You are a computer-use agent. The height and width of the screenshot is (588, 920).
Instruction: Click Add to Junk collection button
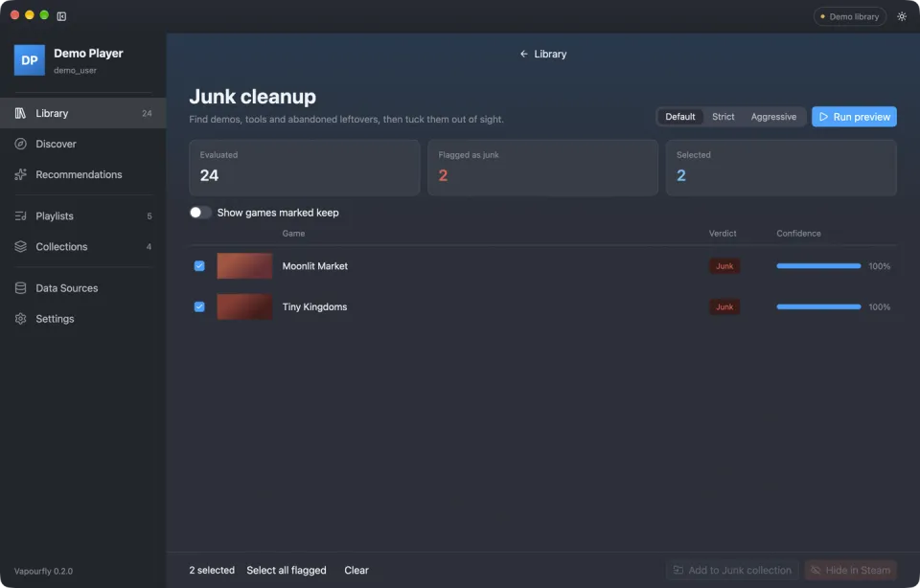pyautogui.click(x=731, y=570)
